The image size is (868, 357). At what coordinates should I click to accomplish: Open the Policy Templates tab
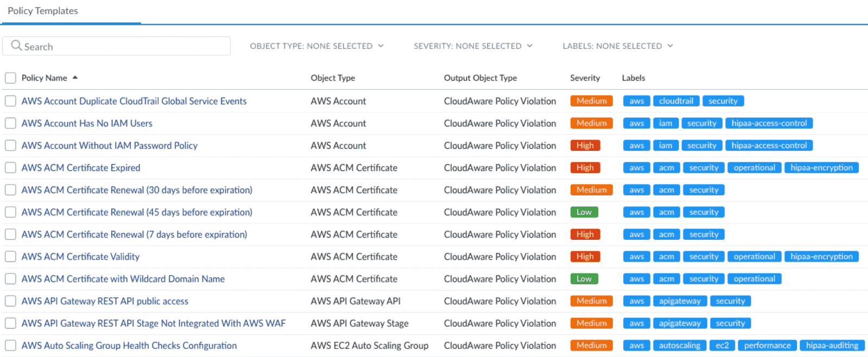[x=43, y=11]
